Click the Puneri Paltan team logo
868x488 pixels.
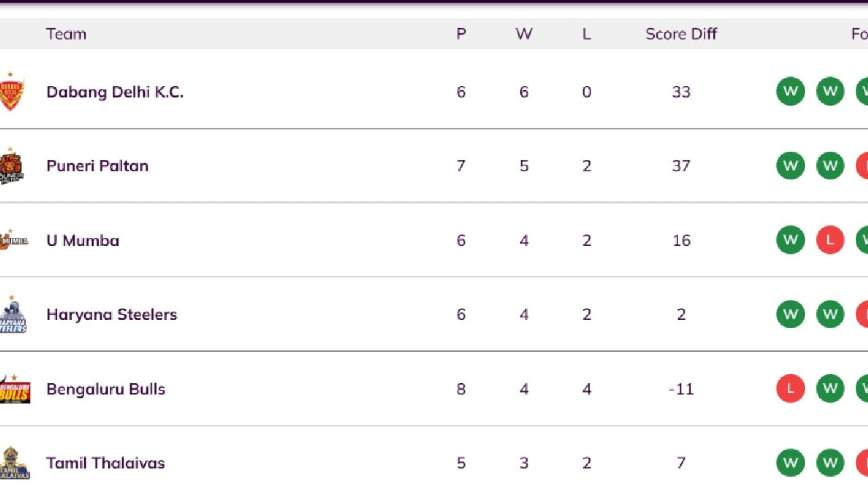tap(12, 166)
